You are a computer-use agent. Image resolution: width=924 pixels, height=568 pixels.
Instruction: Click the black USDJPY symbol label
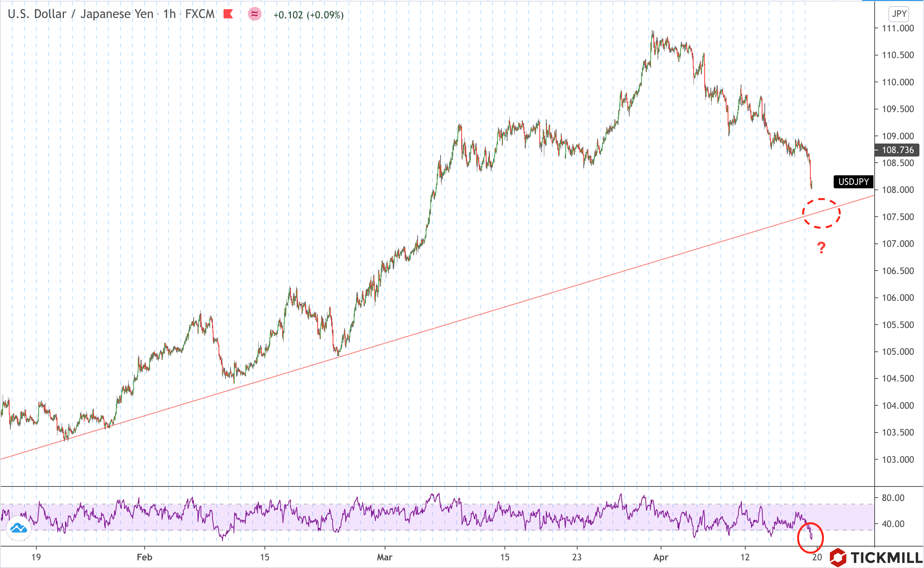pos(853,182)
